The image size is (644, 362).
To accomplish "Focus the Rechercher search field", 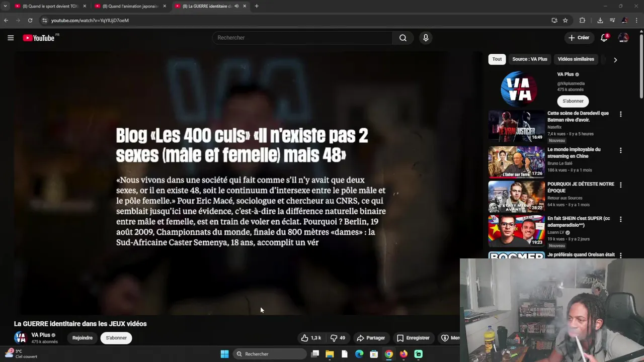I will 302,38.
